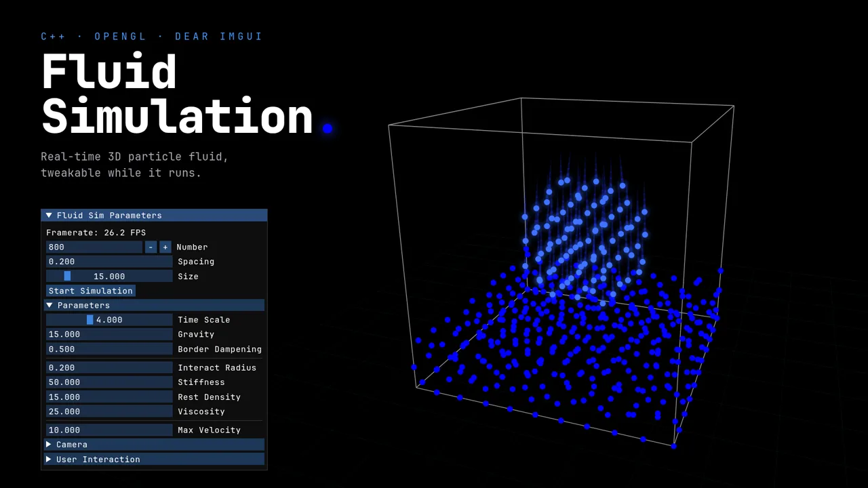Increase particle Number with plus button
The height and width of the screenshot is (488, 868).
click(165, 247)
